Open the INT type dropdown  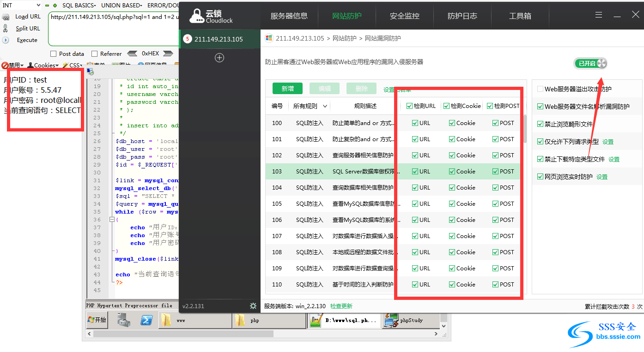pos(21,6)
